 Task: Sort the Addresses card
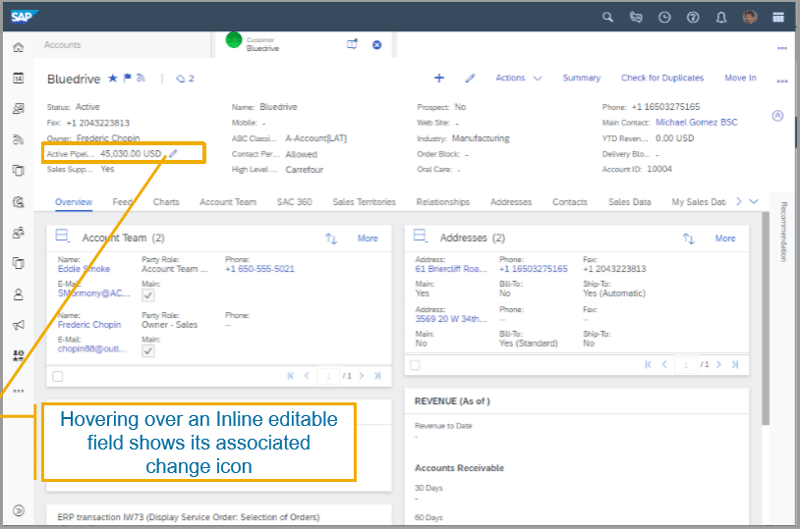tap(688, 238)
